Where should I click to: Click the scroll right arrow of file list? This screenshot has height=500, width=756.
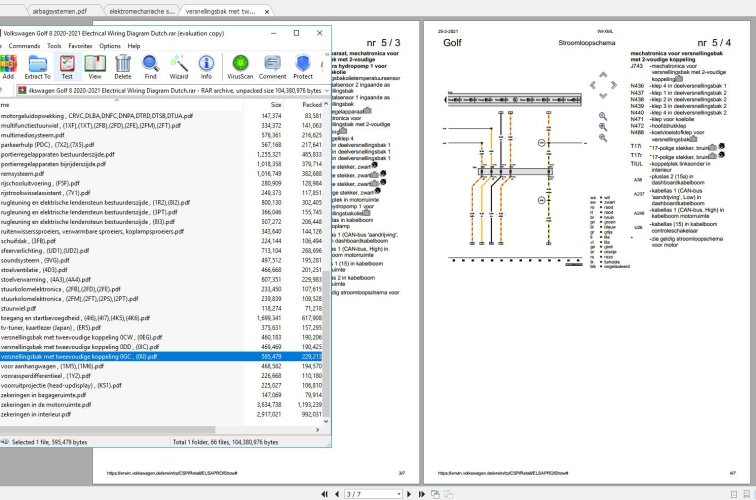(317, 429)
